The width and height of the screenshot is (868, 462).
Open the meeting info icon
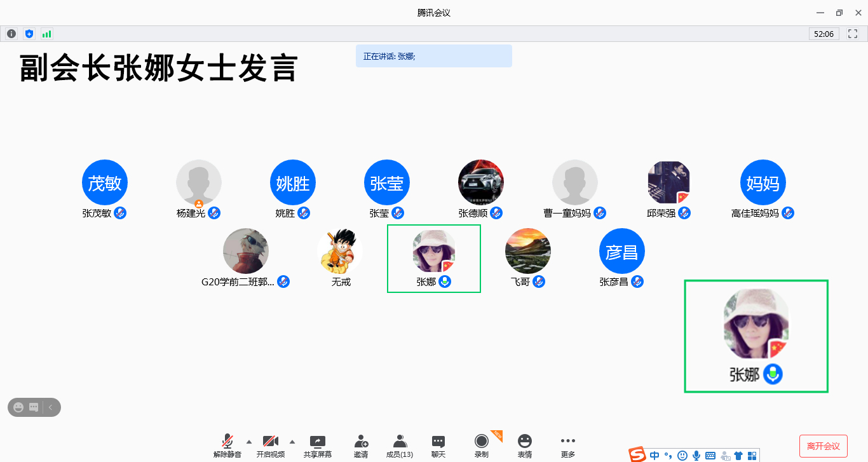[x=11, y=34]
